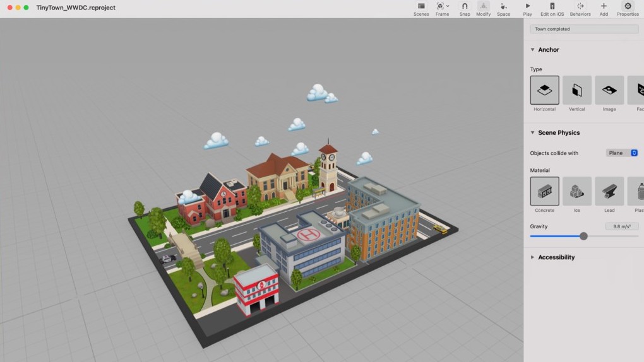Toggle the Modify tool
644x362 pixels.
tap(483, 6)
